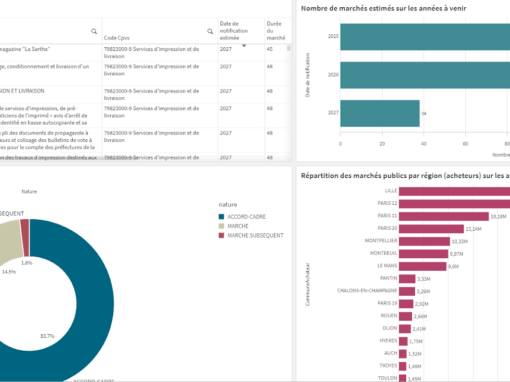Click the services d'impression, de pré- row description
The image size is (510, 382).
(x=44, y=115)
